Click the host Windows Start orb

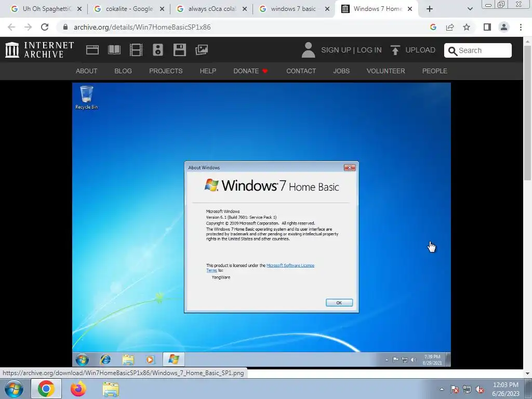tap(14, 389)
